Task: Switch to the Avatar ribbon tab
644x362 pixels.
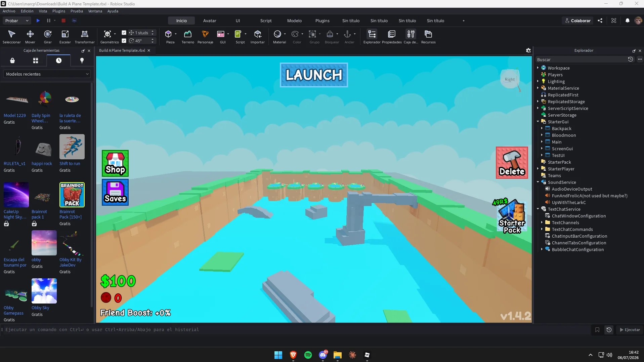Action: tap(210, 21)
